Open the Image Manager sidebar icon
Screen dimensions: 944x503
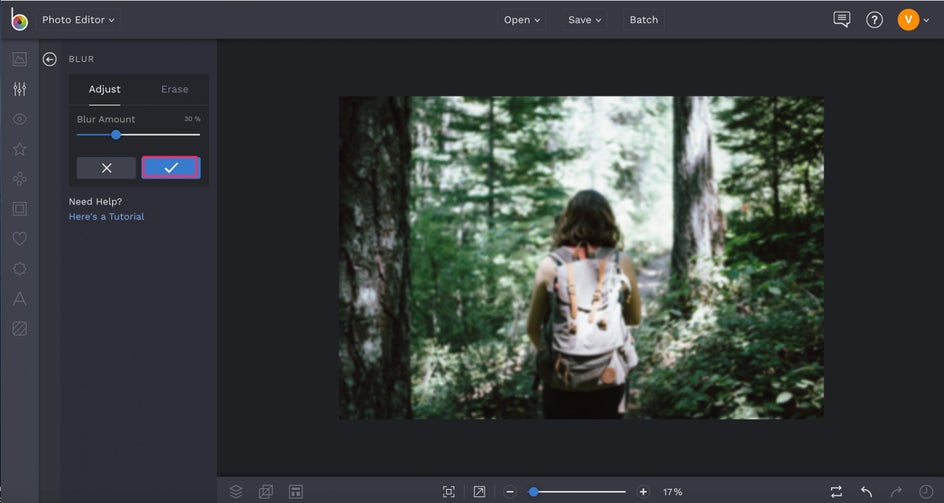(x=19, y=58)
